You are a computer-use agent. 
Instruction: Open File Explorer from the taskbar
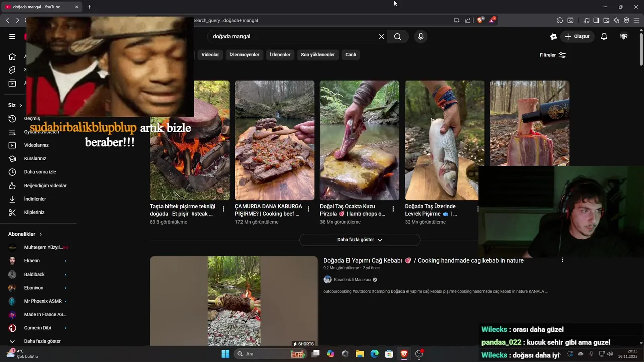click(x=360, y=354)
